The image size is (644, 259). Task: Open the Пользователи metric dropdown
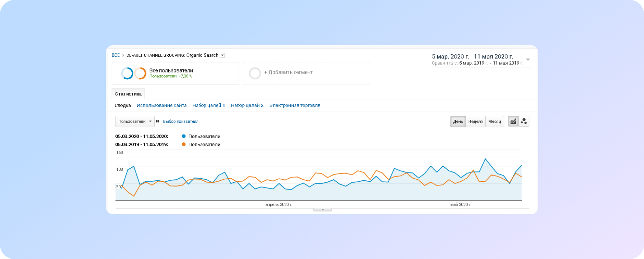coord(135,122)
